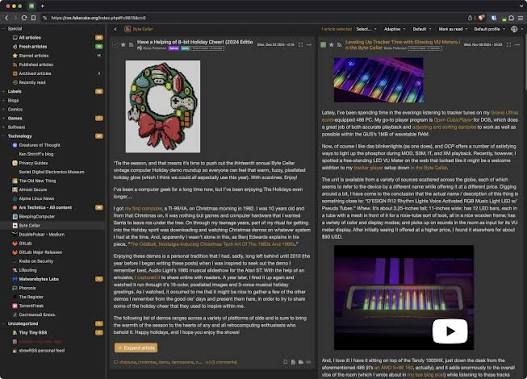Maximize the Holiday Cheer article
Image resolution: width=527 pixels, height=379 pixels.
click(300, 45)
